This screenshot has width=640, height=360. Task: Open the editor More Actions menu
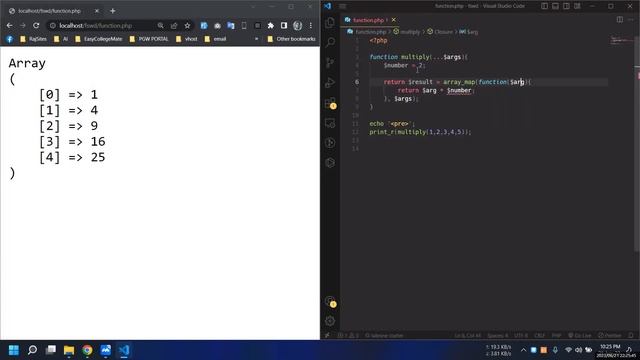pyautogui.click(x=631, y=20)
